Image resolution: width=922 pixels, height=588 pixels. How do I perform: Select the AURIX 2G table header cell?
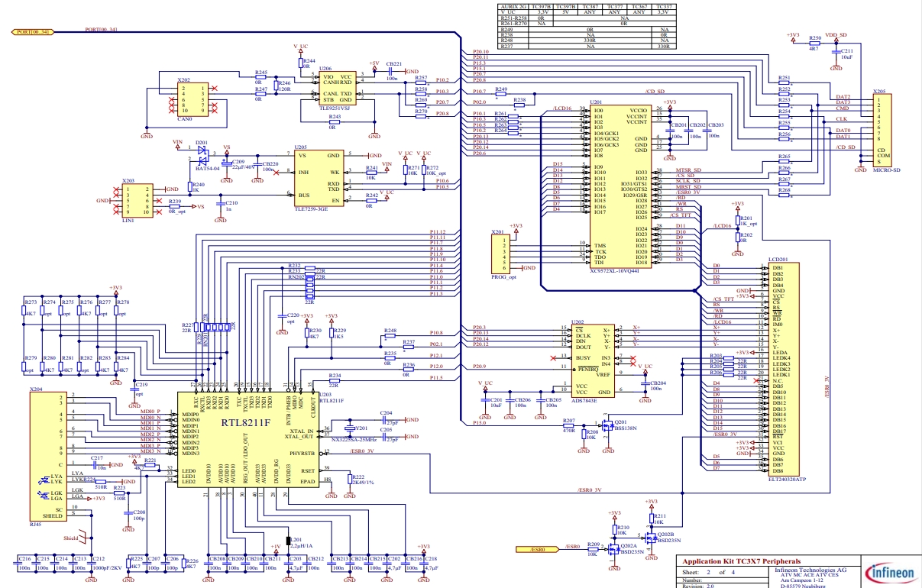[512, 6]
